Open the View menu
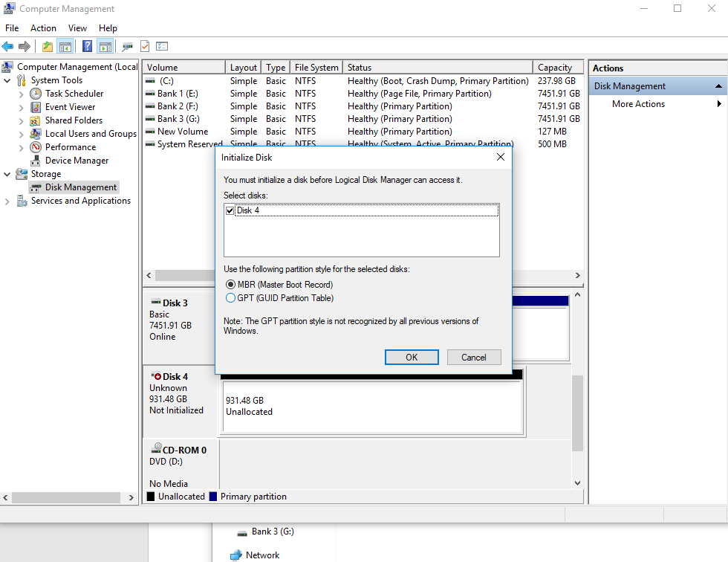Screen dimensions: 728x562 coord(77,28)
